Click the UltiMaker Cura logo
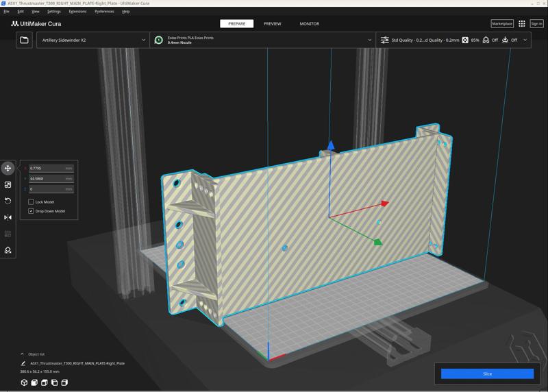The width and height of the screenshot is (548, 392). pyautogui.click(x=36, y=24)
